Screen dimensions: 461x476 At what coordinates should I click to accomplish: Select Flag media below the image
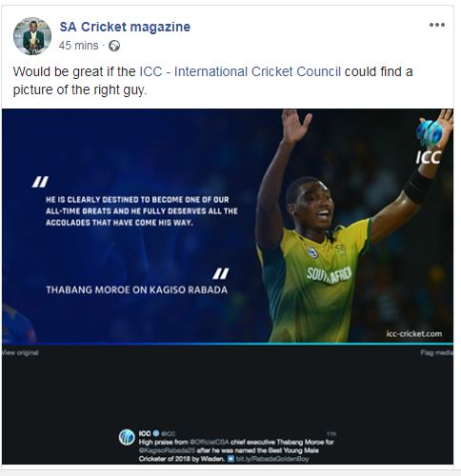(x=437, y=352)
